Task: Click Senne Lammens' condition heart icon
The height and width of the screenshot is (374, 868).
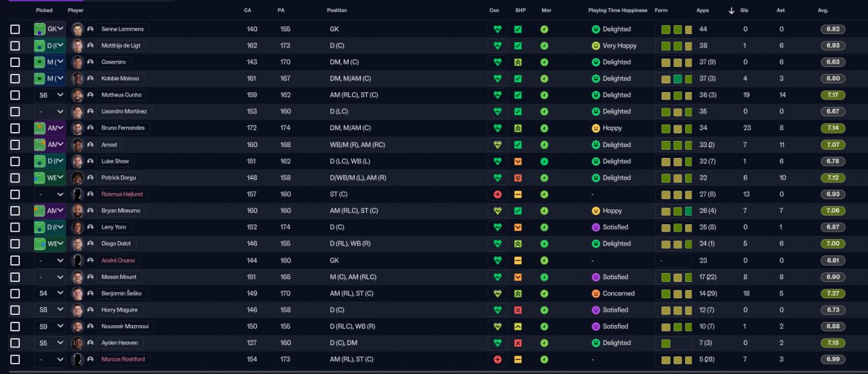Action: pos(497,29)
